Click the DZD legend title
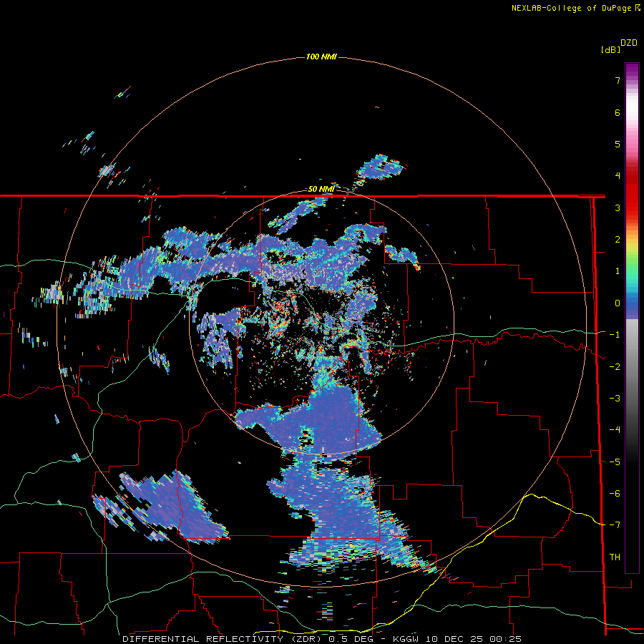The height and width of the screenshot is (644, 644). point(629,43)
